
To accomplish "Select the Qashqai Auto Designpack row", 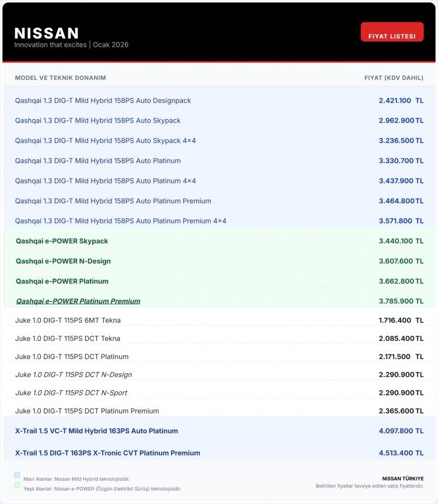I will tap(103, 100).
